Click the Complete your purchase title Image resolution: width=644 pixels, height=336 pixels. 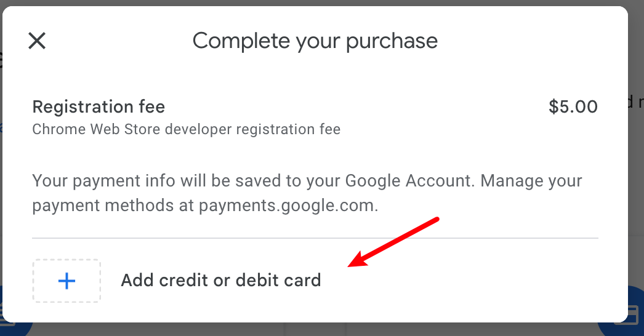click(315, 41)
